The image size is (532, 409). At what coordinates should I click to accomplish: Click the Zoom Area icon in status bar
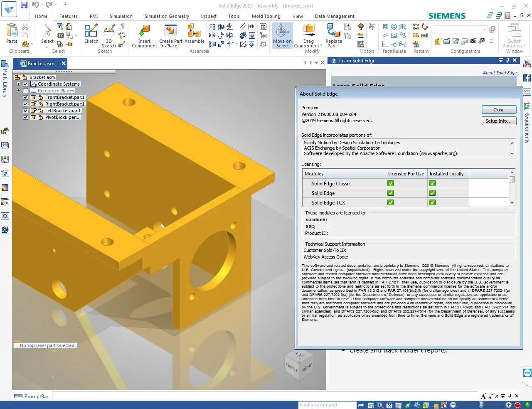click(x=371, y=405)
